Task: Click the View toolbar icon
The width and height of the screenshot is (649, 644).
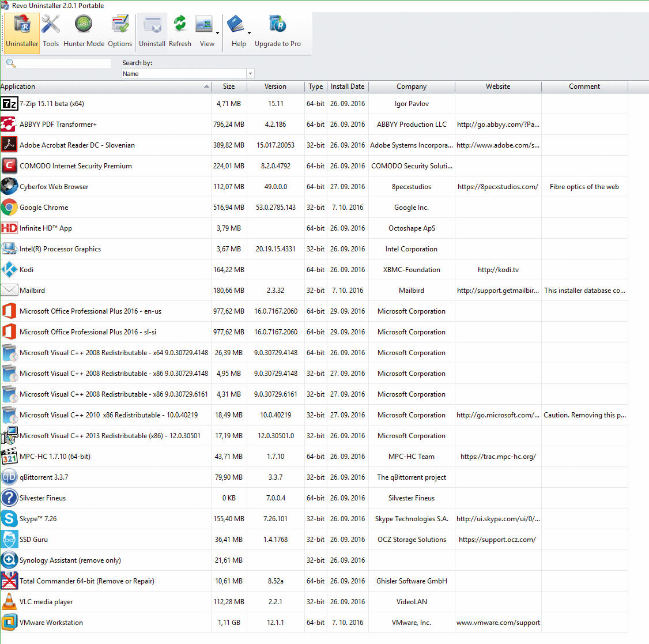Action: click(203, 24)
